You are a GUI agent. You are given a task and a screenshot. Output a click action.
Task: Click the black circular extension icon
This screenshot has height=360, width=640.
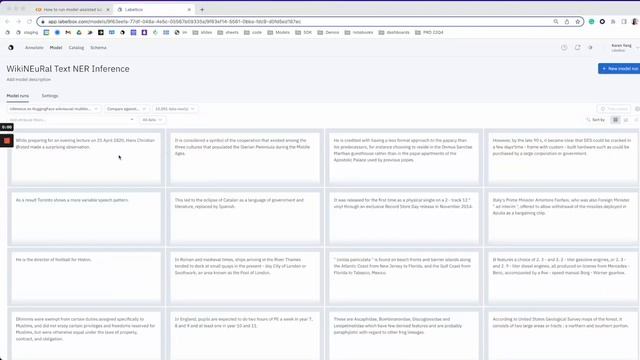coord(602,22)
